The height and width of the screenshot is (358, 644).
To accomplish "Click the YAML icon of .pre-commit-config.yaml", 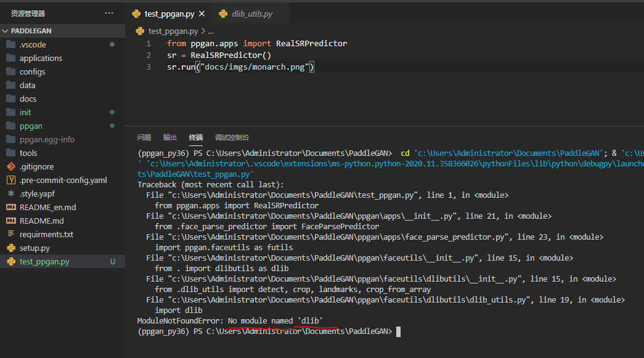I will pos(11,180).
